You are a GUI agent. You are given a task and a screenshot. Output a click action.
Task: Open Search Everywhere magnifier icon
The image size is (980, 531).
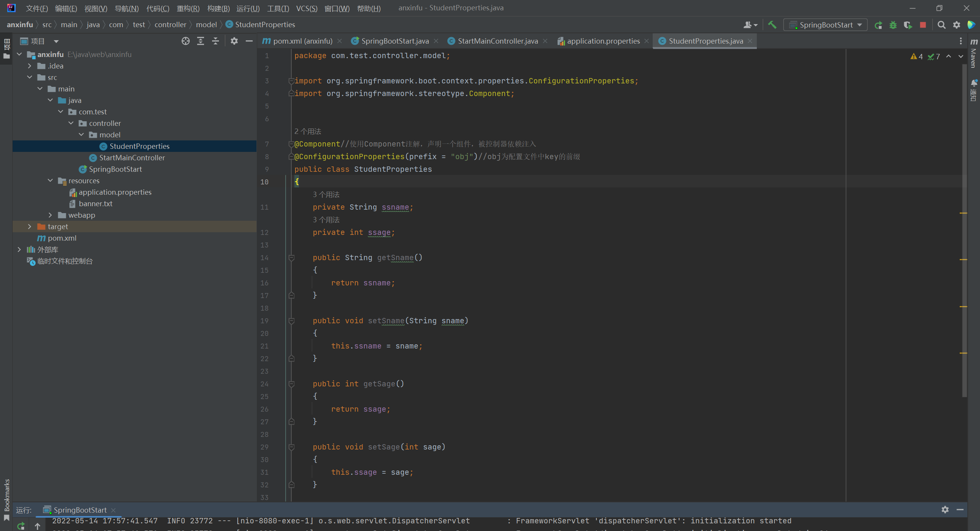[941, 25]
